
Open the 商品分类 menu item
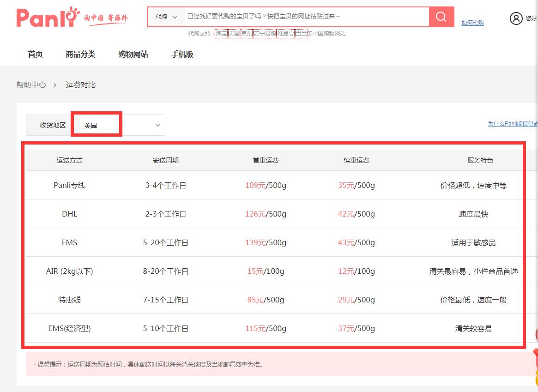[x=81, y=54]
